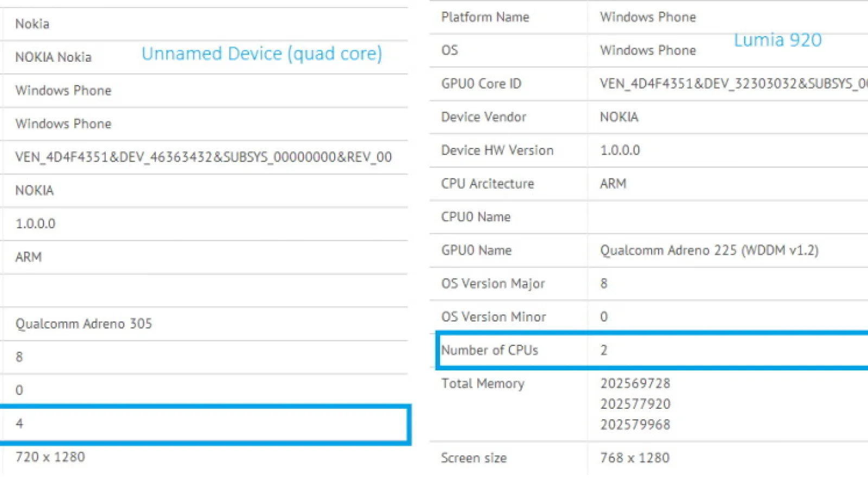Click the Device Vendor label
Viewport: 868px width, 488px height.
point(483,117)
